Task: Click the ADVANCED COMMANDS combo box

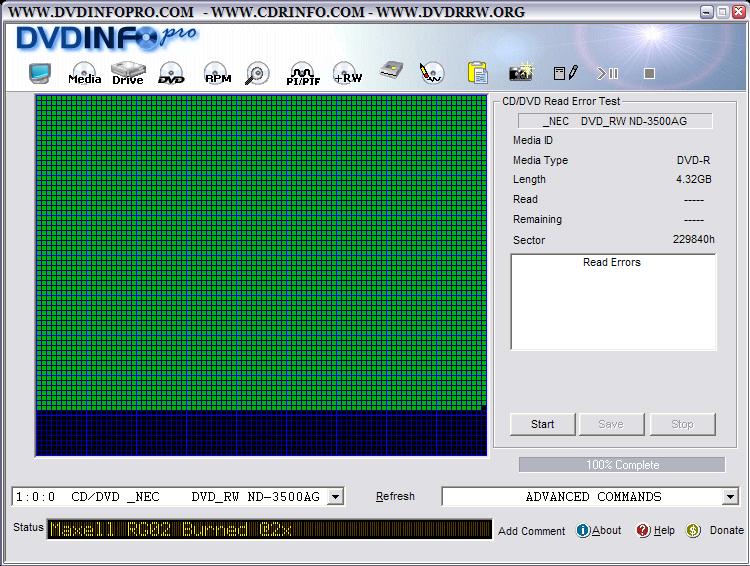Action: [x=590, y=497]
